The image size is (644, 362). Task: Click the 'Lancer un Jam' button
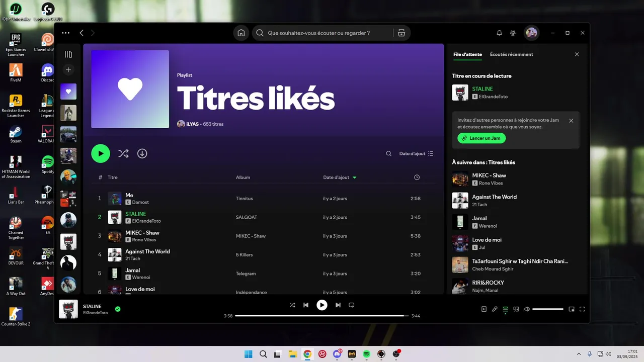click(x=481, y=138)
